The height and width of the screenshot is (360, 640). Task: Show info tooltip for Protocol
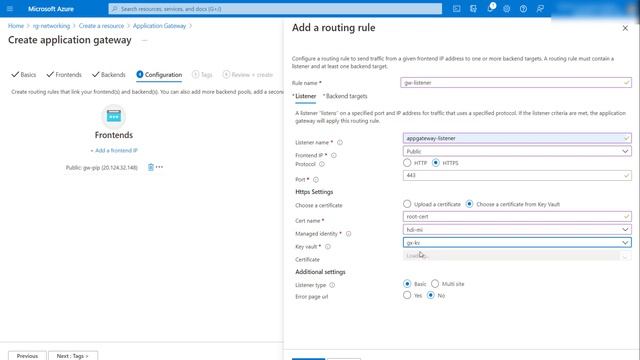point(322,164)
